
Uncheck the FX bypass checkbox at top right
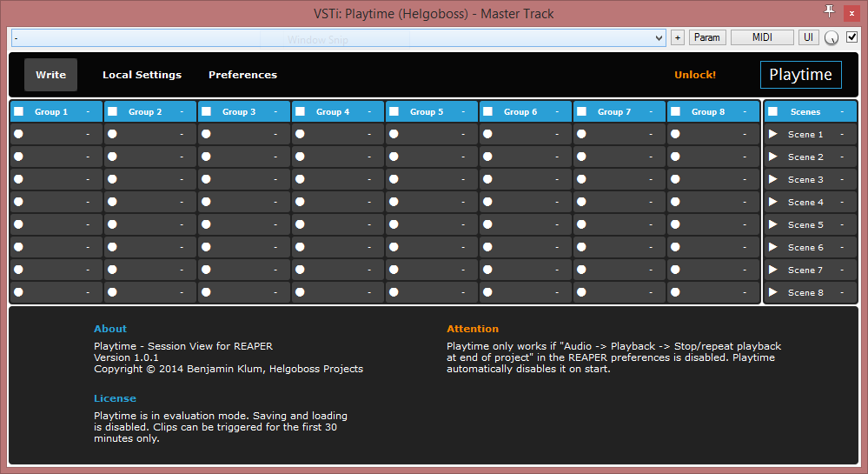coord(852,37)
